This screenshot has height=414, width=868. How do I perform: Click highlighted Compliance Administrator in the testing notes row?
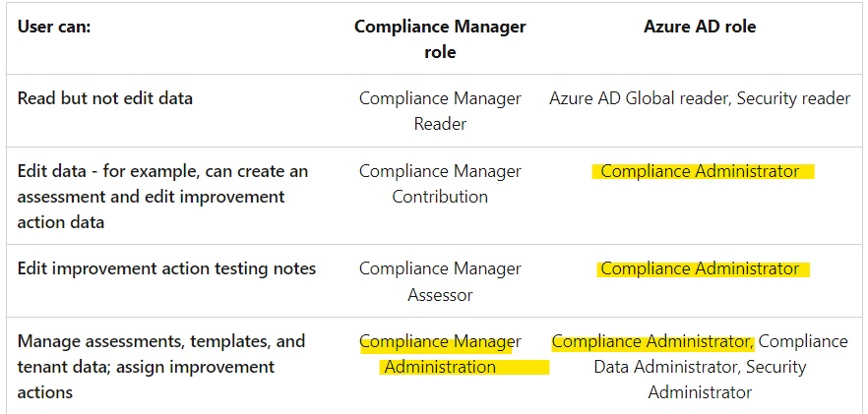tap(700, 268)
